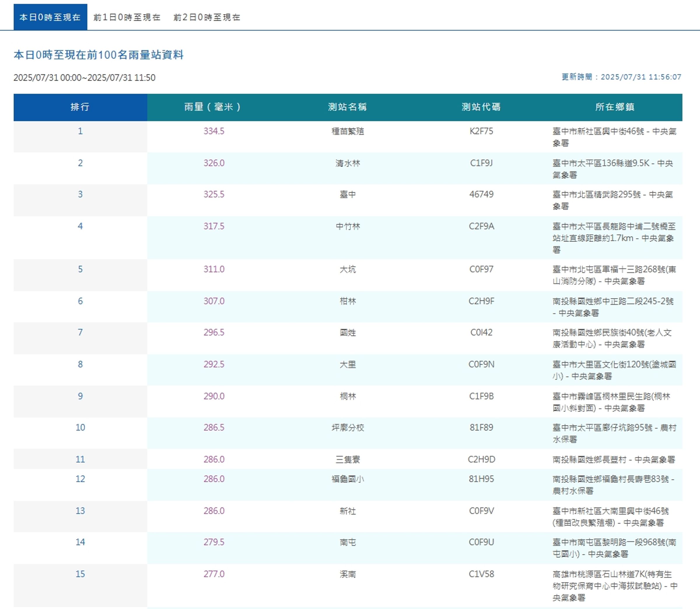Click the 測站代碼 column header
The height and width of the screenshot is (609, 700).
point(481,107)
